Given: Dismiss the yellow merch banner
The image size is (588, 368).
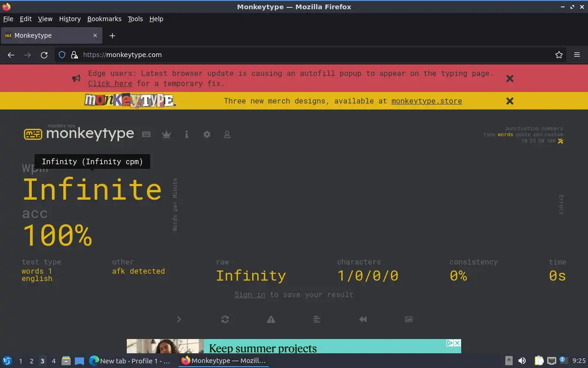Looking at the screenshot, I should (x=510, y=101).
